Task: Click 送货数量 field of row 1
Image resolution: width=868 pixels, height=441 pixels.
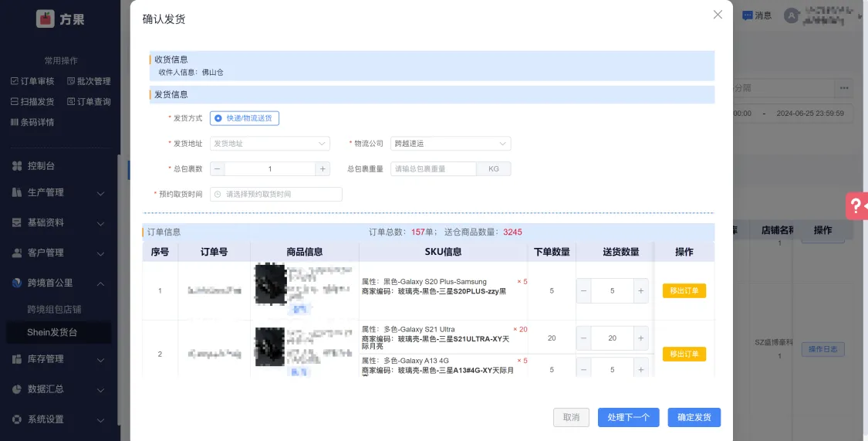Action: [x=613, y=291]
